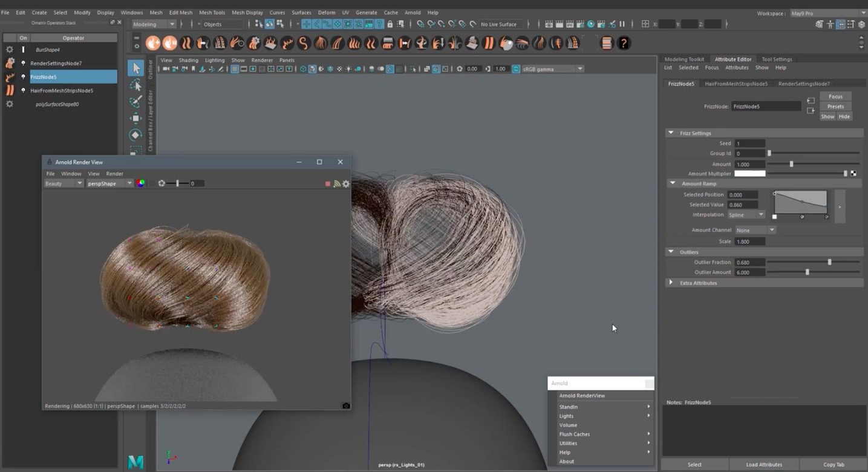Open settings gear in Arnold Render View
This screenshot has height=472, width=868.
[346, 183]
